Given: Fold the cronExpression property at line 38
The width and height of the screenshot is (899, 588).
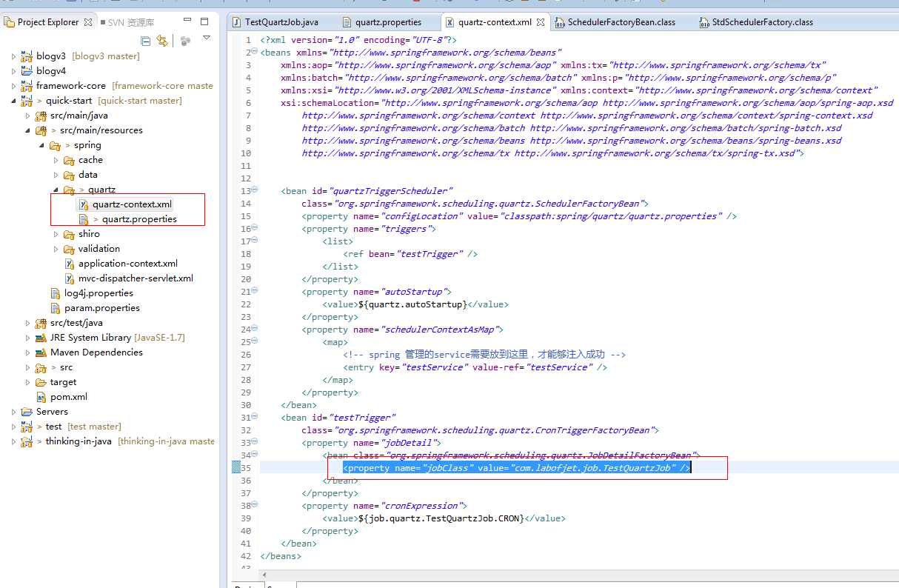Looking at the screenshot, I should [255, 505].
